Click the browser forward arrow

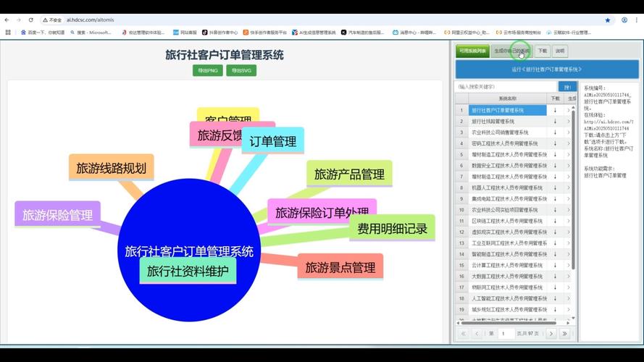pos(19,20)
